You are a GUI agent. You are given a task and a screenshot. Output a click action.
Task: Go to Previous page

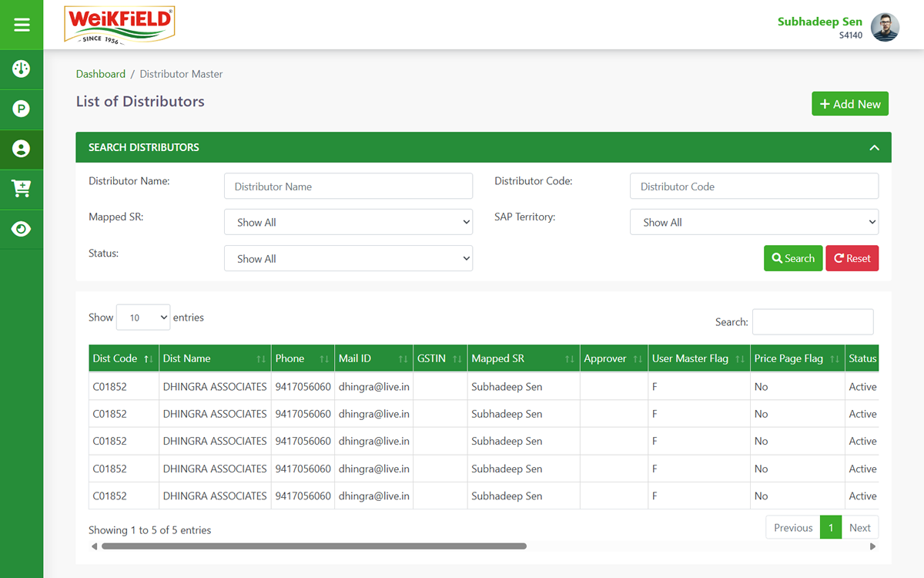point(793,528)
